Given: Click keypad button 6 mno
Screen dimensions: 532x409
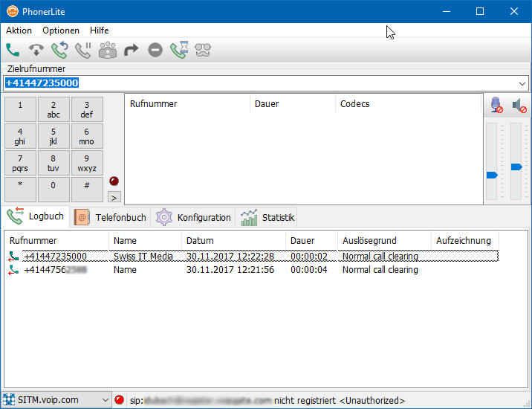Looking at the screenshot, I should tap(87, 136).
